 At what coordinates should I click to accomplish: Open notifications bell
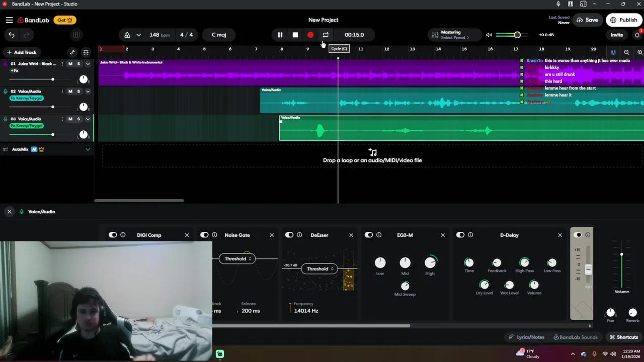pos(637,35)
